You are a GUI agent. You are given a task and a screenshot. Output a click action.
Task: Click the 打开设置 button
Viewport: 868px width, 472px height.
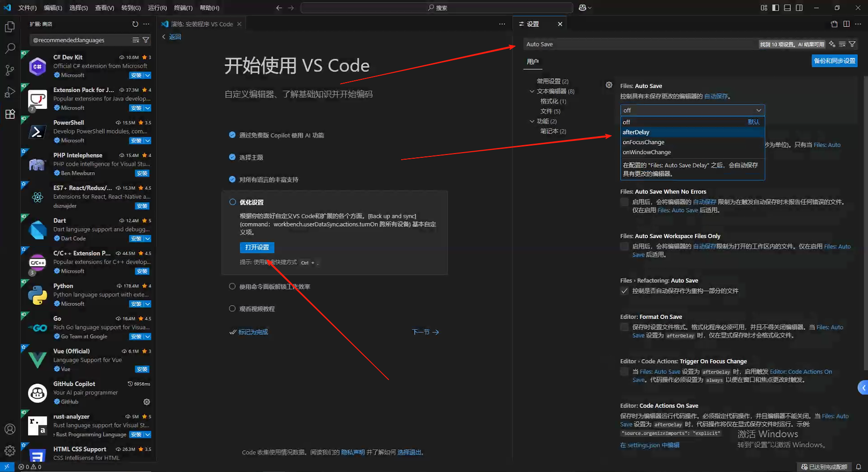257,247
